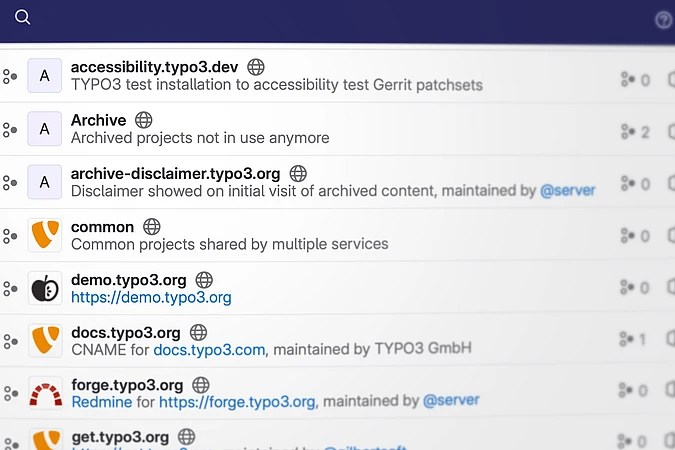Click the forge.typo3.org Redmine logo
Screen dimensions: 675x450
pyautogui.click(x=44, y=394)
